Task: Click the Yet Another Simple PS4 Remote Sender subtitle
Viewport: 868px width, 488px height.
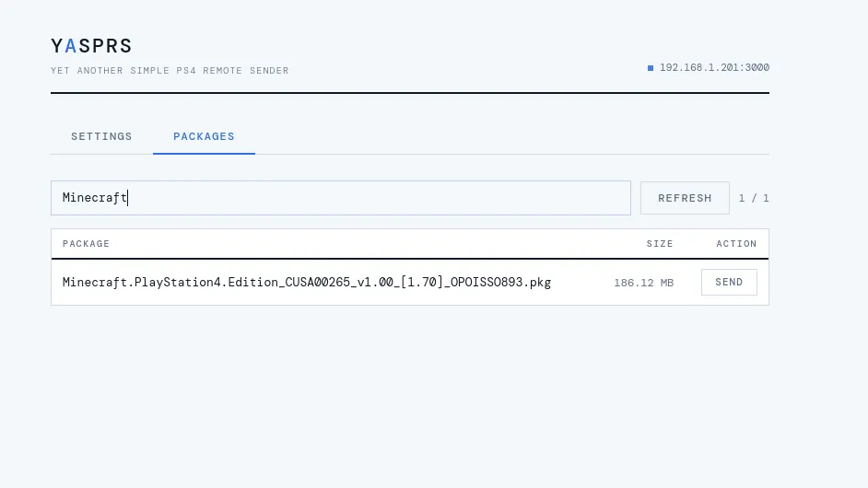Action: point(170,71)
